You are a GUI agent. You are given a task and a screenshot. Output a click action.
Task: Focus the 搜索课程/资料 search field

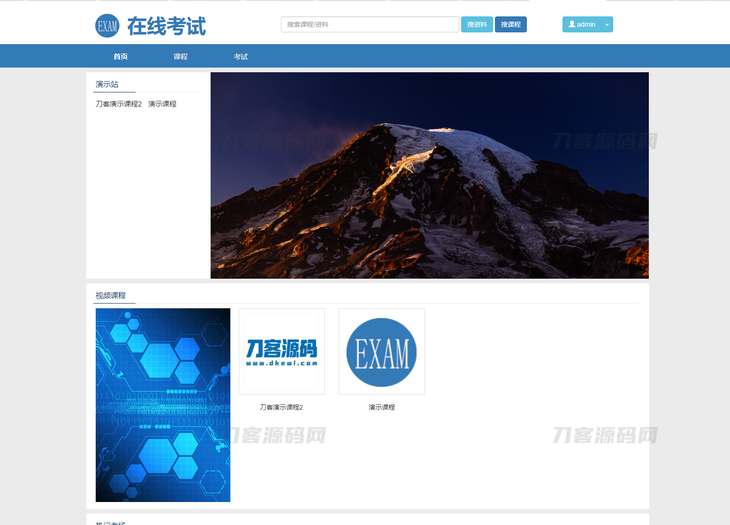[370, 24]
